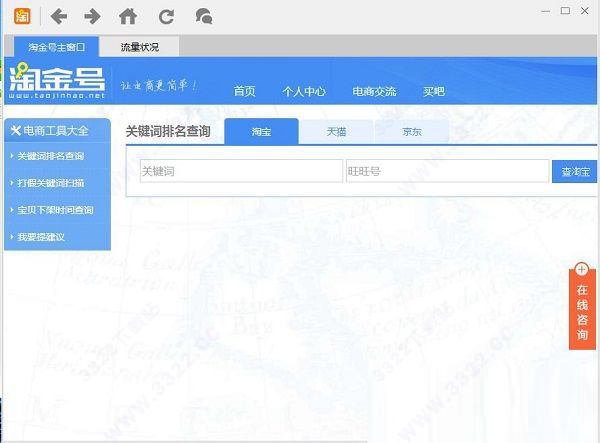This screenshot has width=600, height=443.
Task: Refresh the page with the reload icon
Action: [x=166, y=16]
